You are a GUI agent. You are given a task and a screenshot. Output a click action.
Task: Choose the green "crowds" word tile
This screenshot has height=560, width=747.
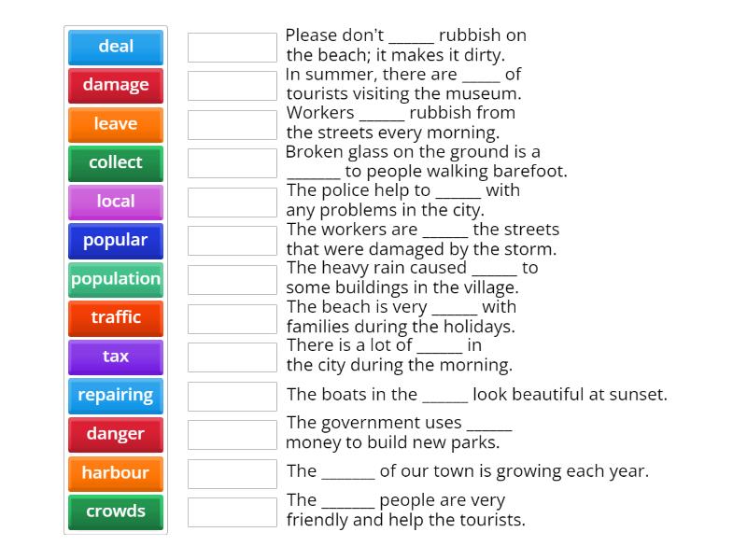pyautogui.click(x=116, y=511)
